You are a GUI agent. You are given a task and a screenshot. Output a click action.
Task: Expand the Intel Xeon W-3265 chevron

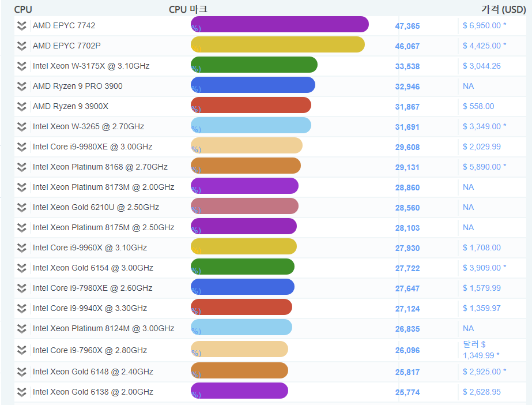tap(22, 126)
